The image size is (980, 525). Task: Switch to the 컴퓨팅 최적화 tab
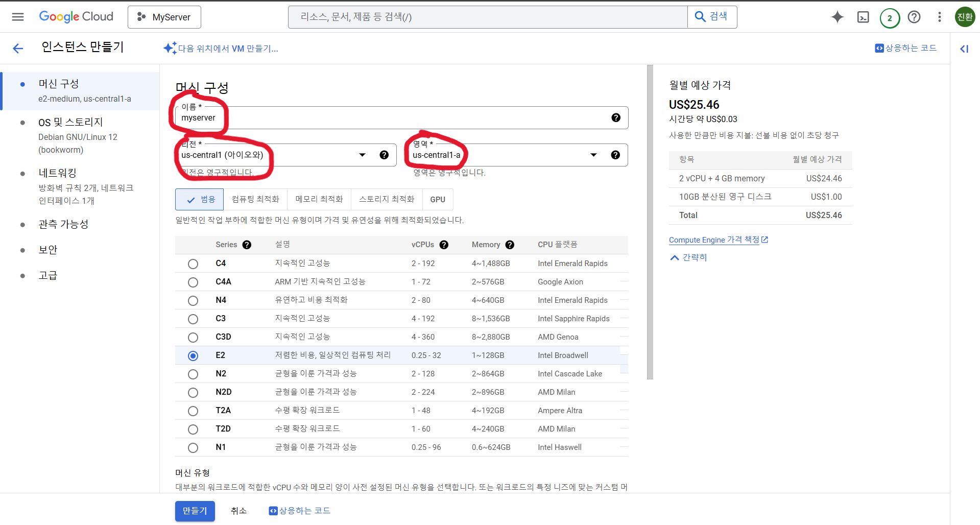click(255, 200)
